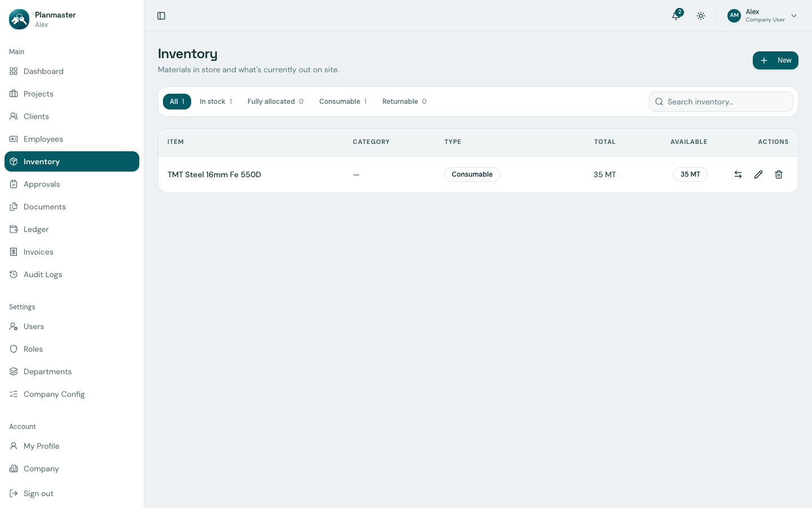Switch theme with the sun icon

[701, 16]
